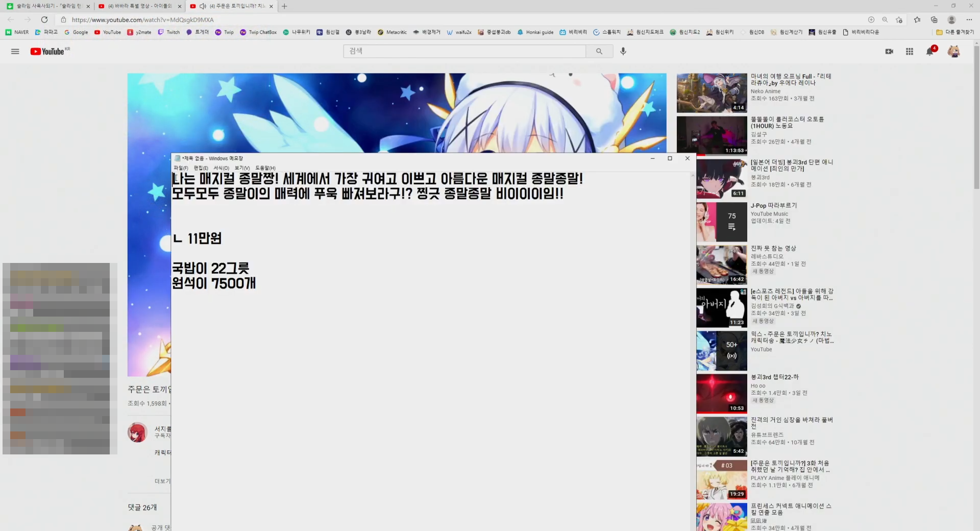This screenshot has width=980, height=531.
Task: Open [e스포츠 레전드] 아들을 위해 video title
Action: pos(792,294)
